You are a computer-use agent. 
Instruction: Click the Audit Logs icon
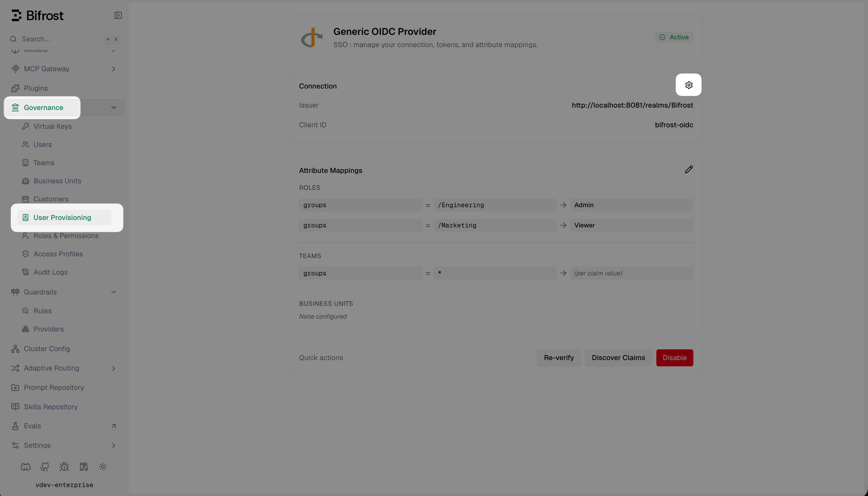click(26, 272)
